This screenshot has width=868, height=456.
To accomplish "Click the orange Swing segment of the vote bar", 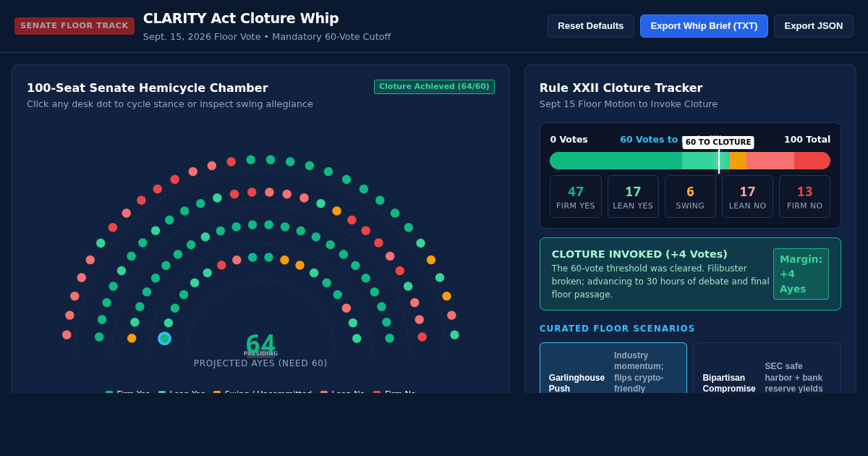I will (738, 161).
